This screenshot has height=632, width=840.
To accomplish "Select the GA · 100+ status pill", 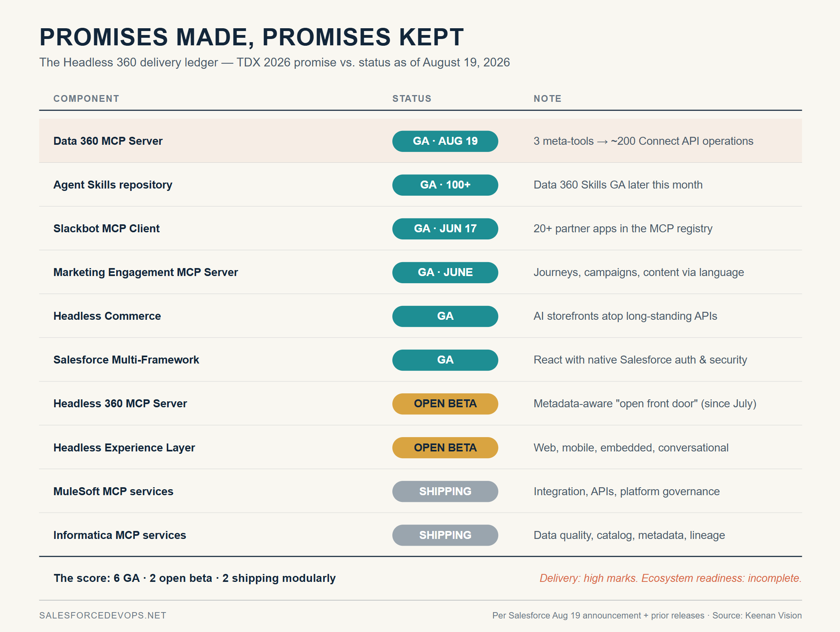I will click(445, 185).
